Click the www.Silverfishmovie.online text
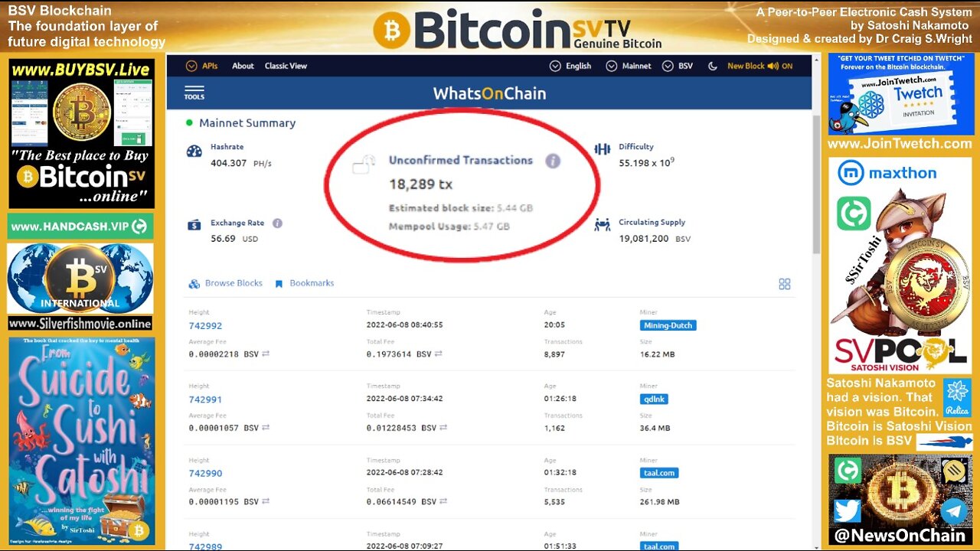Screen dimensions: 980x551 [x=80, y=324]
